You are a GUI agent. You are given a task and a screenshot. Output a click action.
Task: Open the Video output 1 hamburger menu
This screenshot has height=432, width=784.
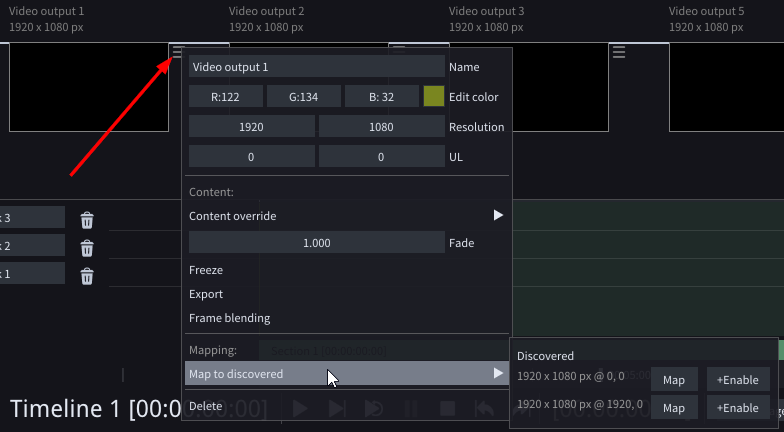tap(178, 52)
